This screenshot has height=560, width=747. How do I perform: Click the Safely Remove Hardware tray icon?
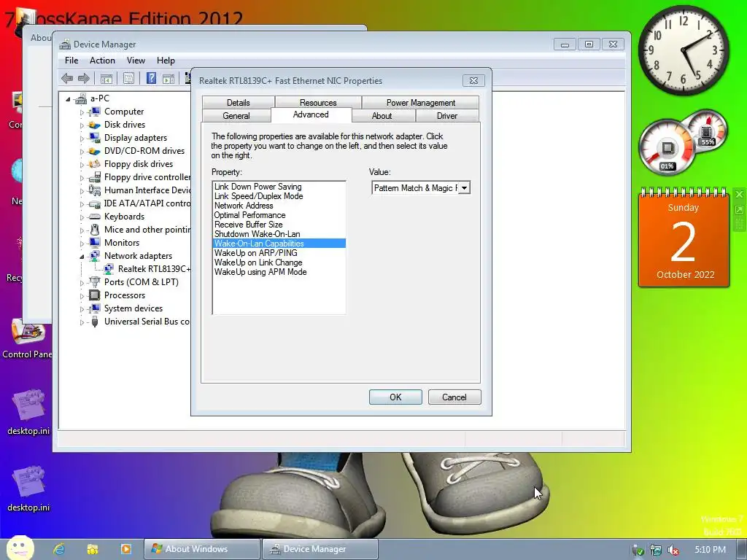click(638, 550)
